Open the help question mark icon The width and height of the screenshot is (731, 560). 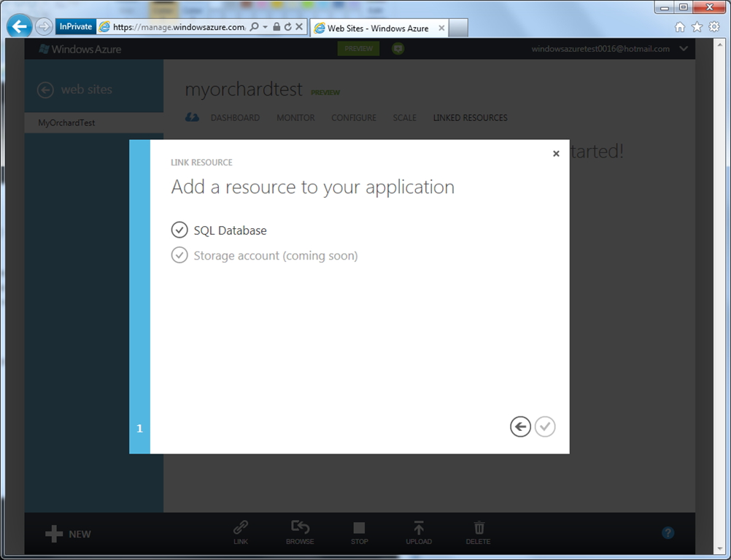[668, 533]
